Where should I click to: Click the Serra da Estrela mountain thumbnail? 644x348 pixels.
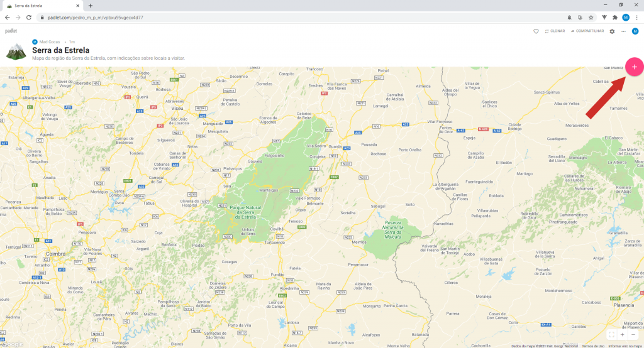point(16,52)
